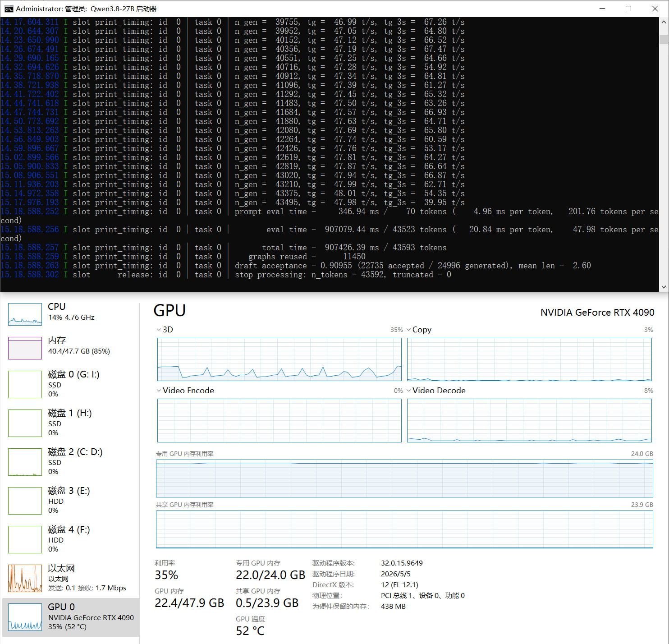The image size is (669, 644).
Task: Click the NVIDIA GeForce RTX 4090 heading
Action: pos(597,313)
